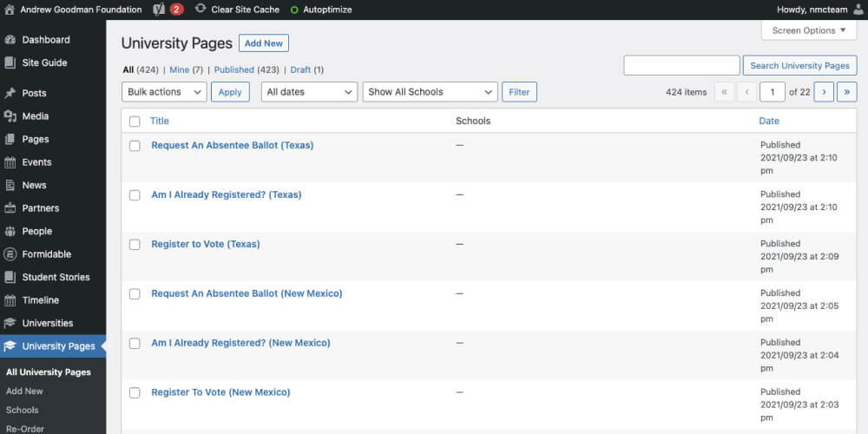Open the All dates dropdown
868x434 pixels.
point(310,92)
